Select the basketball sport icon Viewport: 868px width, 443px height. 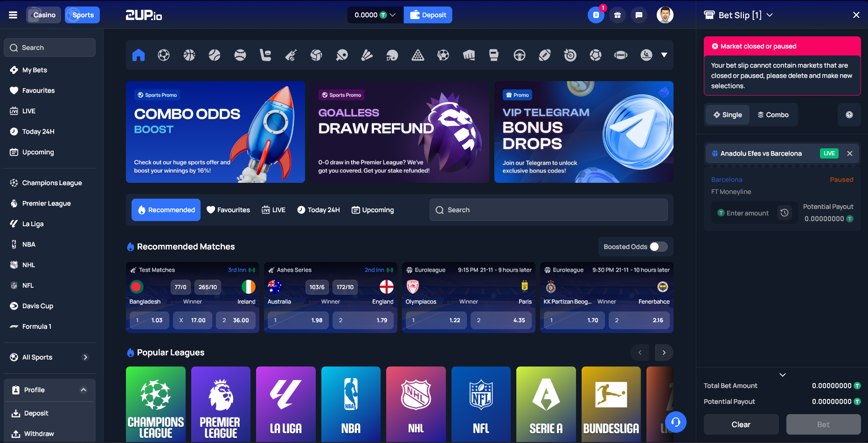[x=189, y=55]
